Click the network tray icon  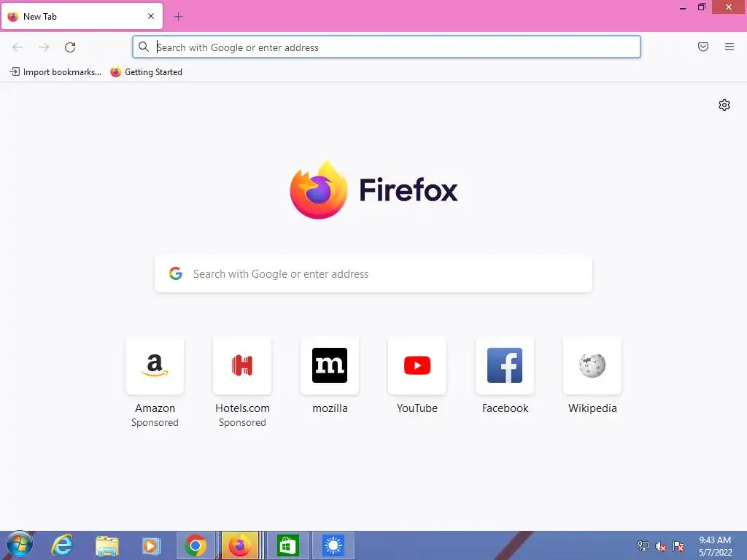click(643, 546)
